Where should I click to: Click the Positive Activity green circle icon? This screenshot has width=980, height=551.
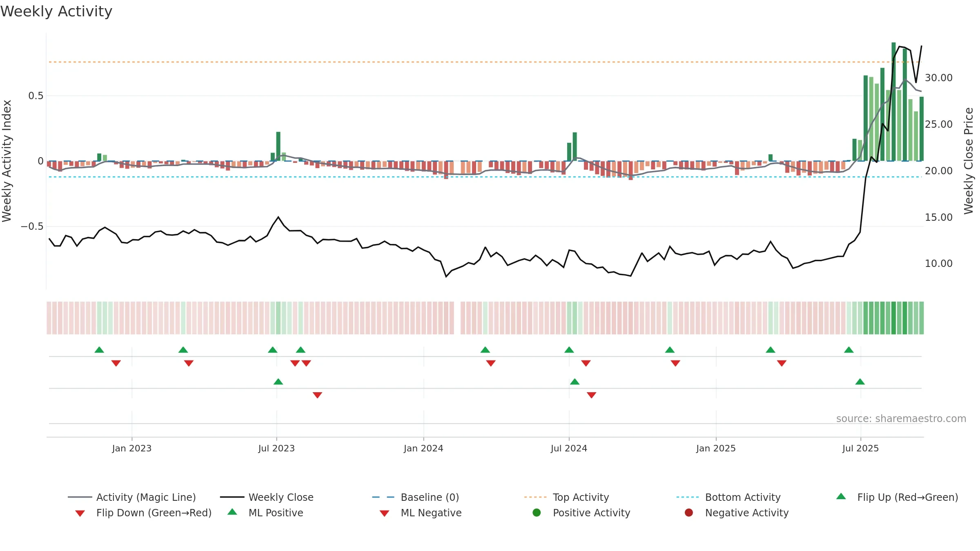pos(537,512)
